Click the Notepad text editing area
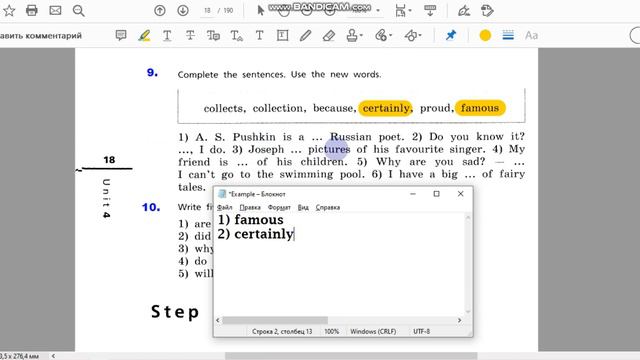 coord(339,264)
